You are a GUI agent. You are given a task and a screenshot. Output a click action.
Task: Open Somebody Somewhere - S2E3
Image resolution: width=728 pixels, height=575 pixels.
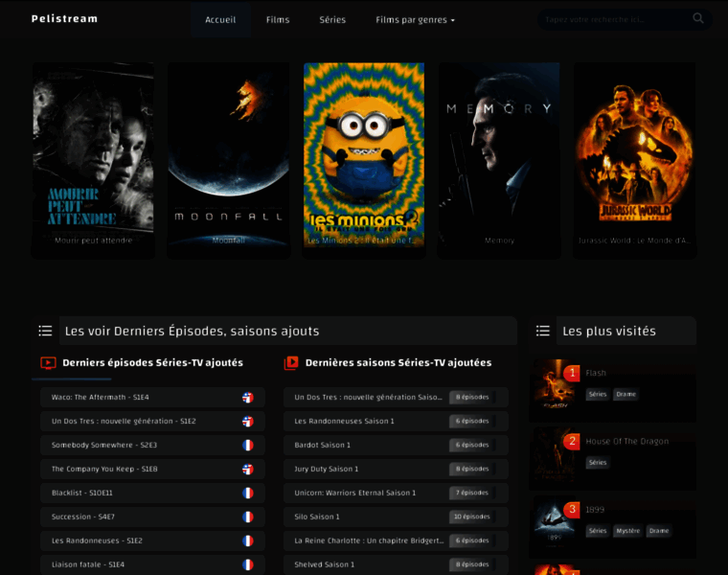coord(152,446)
